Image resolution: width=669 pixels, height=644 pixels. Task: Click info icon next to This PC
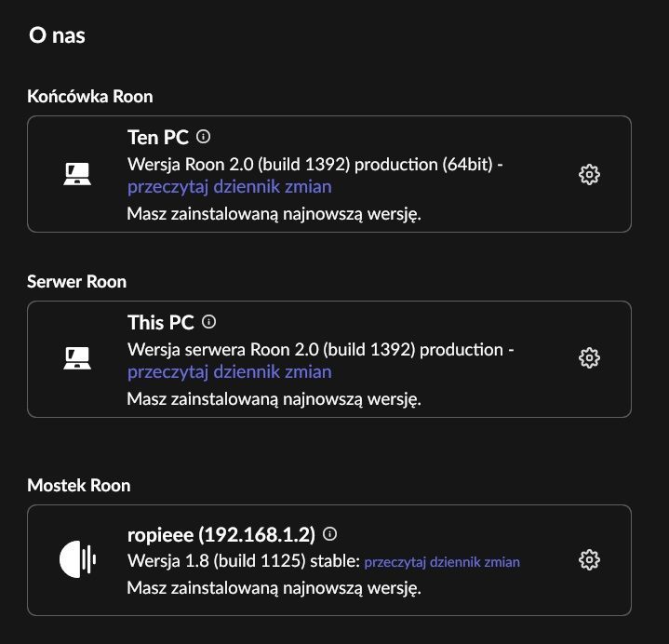pyautogui.click(x=208, y=322)
